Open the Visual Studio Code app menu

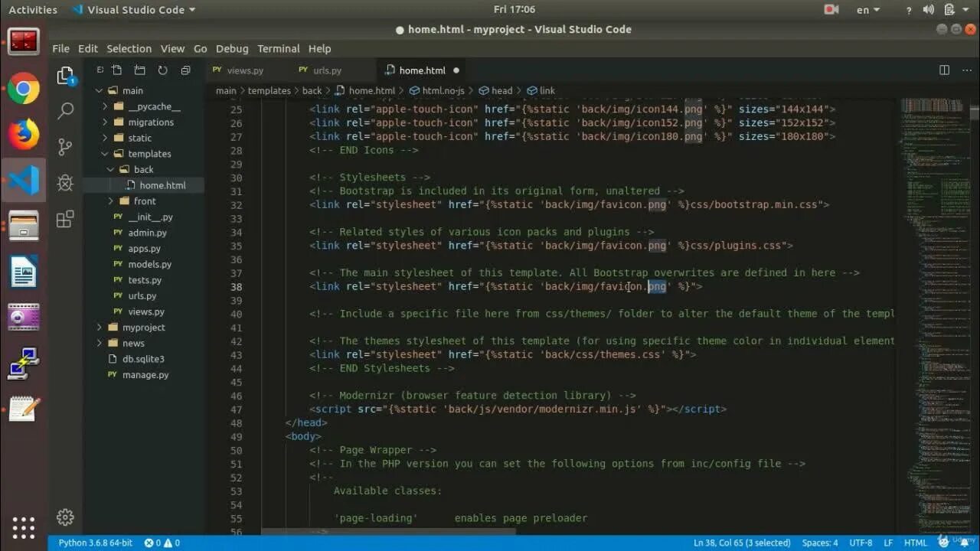point(133,10)
